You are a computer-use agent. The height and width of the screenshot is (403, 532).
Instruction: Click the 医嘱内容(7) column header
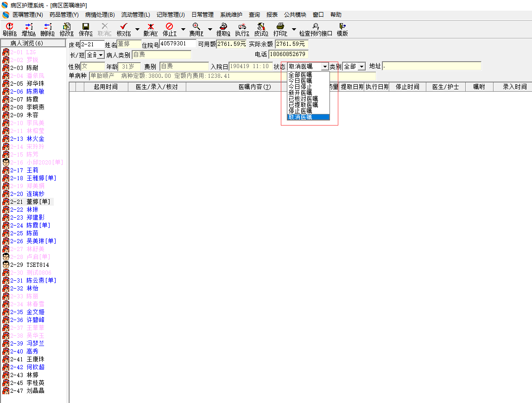(x=254, y=87)
